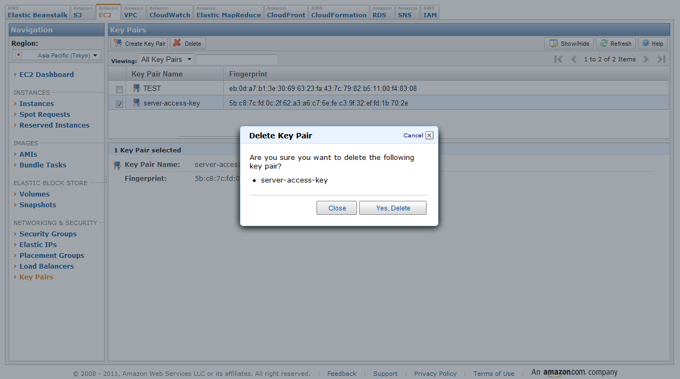Confirm with the Yes, Delete button
Image resolution: width=680 pixels, height=379 pixels.
tap(393, 208)
